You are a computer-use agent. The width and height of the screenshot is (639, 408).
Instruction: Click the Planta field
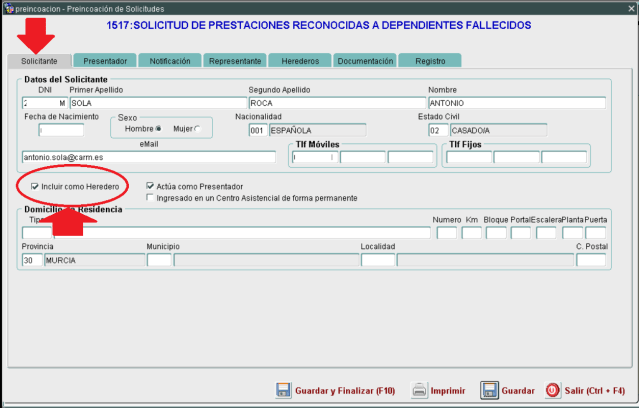point(572,233)
